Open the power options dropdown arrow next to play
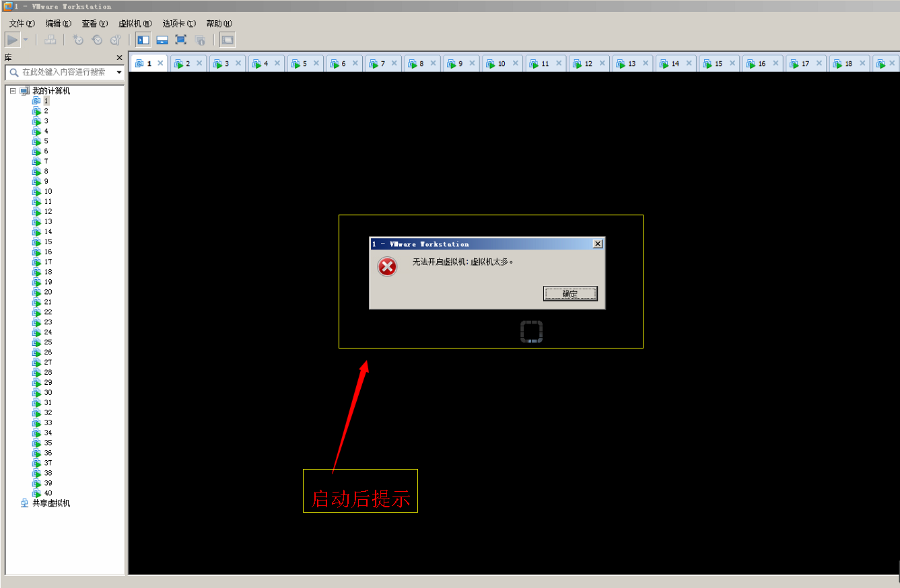Viewport: 900px width, 588px height. [26, 40]
